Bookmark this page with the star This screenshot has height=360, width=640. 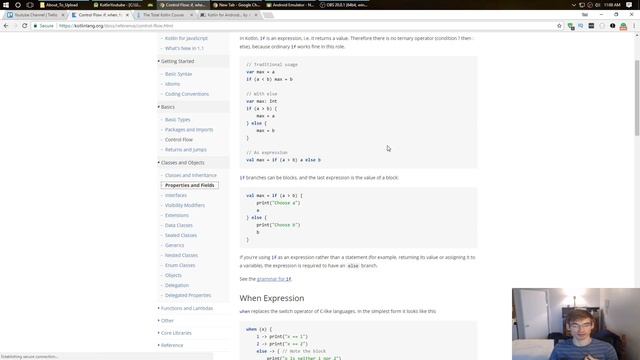pyautogui.click(x=559, y=26)
